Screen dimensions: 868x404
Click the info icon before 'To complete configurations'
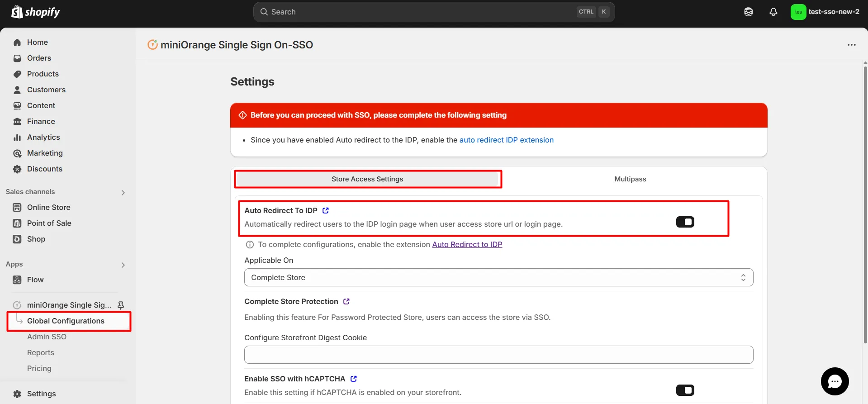(250, 244)
